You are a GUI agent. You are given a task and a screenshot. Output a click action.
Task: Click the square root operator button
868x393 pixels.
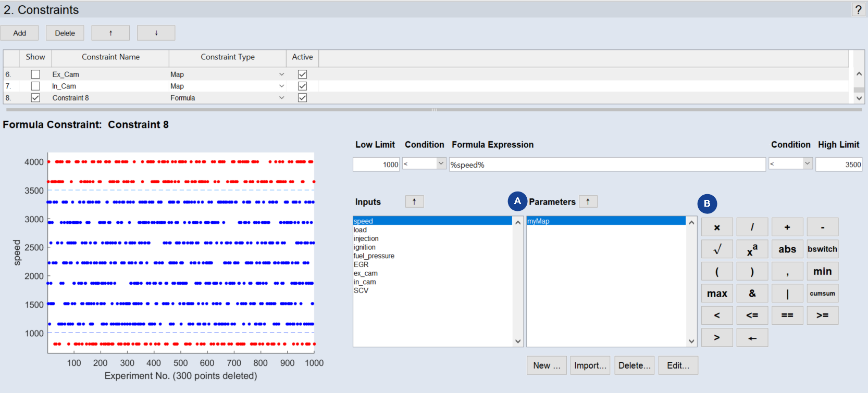(717, 249)
